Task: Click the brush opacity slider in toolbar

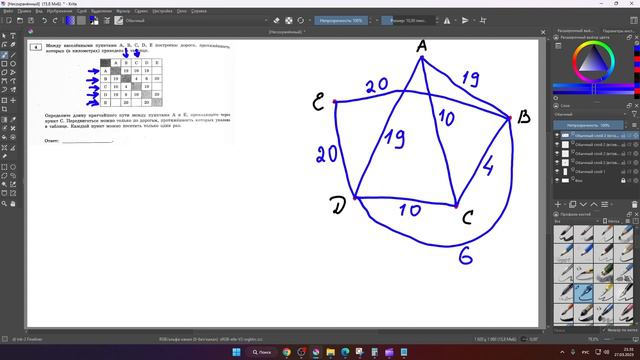Action: [341, 20]
